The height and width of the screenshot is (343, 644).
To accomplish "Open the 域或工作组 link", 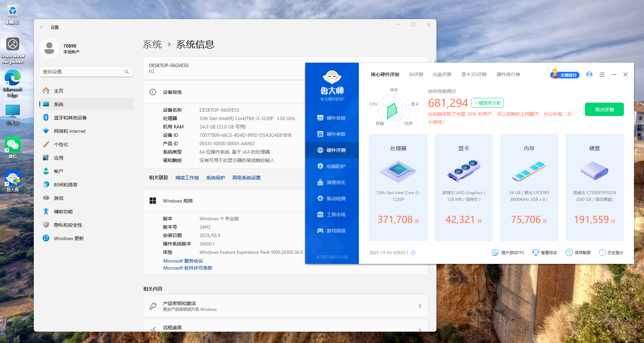I will click(187, 178).
